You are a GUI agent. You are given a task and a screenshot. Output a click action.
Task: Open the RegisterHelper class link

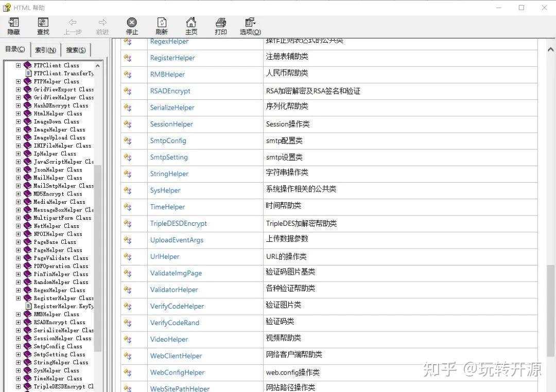pyautogui.click(x=172, y=58)
